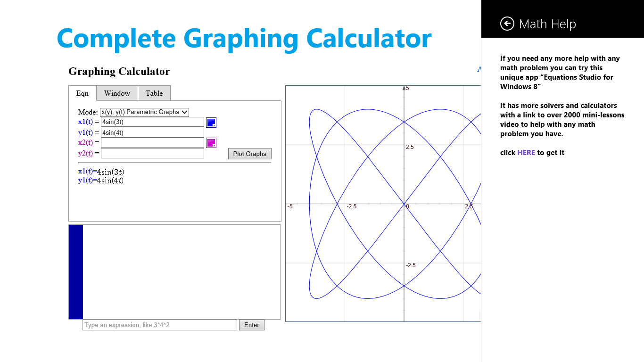
Task: Click the empty y2(t) input box
Action: [x=152, y=153]
